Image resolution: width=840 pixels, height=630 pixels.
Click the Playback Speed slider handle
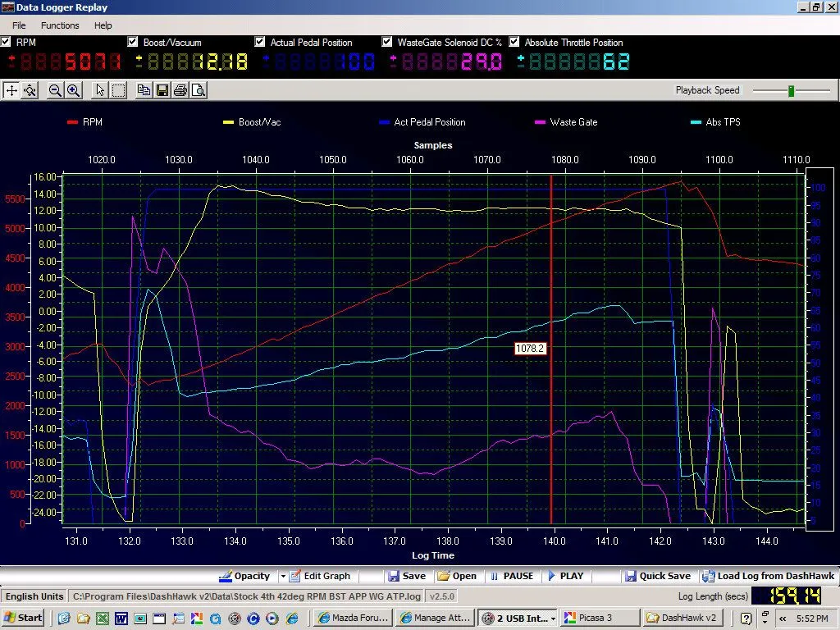point(791,90)
